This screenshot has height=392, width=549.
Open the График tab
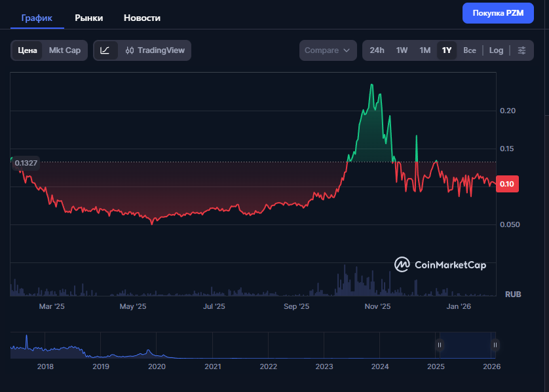click(37, 18)
